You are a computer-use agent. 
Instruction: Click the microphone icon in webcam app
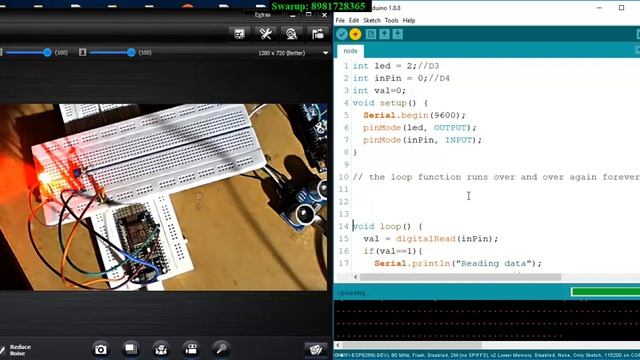tap(221, 349)
